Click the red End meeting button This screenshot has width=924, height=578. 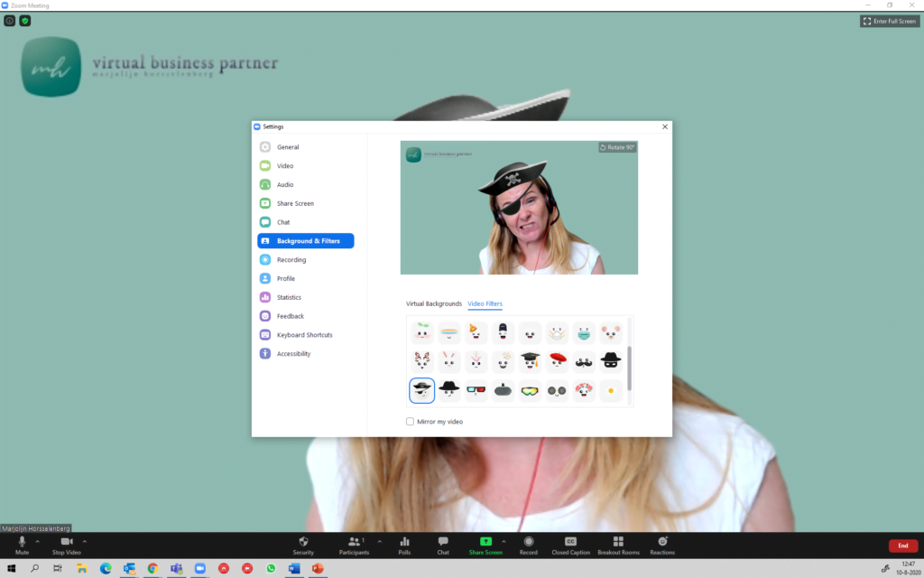[x=903, y=545]
